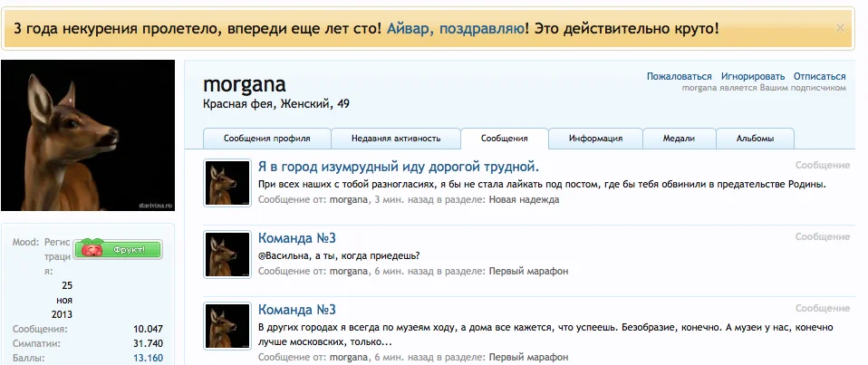Click the Айвар link in the notice
The image size is (868, 365).
tap(410, 28)
